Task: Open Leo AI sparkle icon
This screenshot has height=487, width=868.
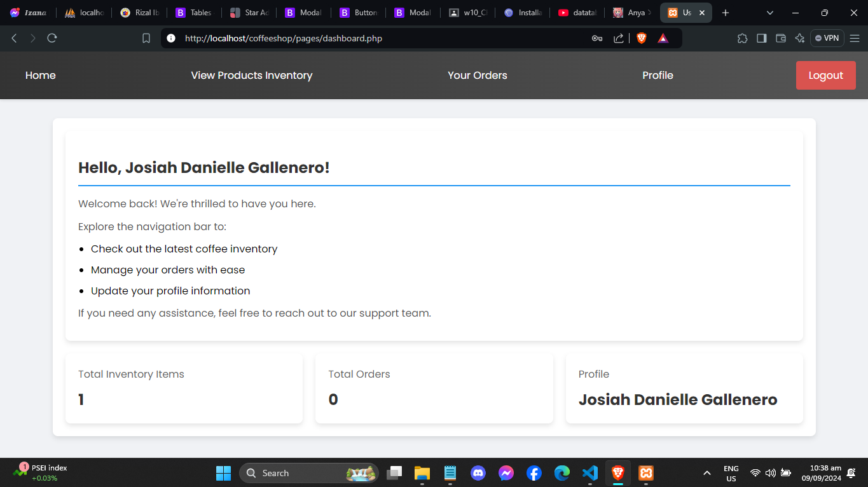Action: (x=800, y=38)
